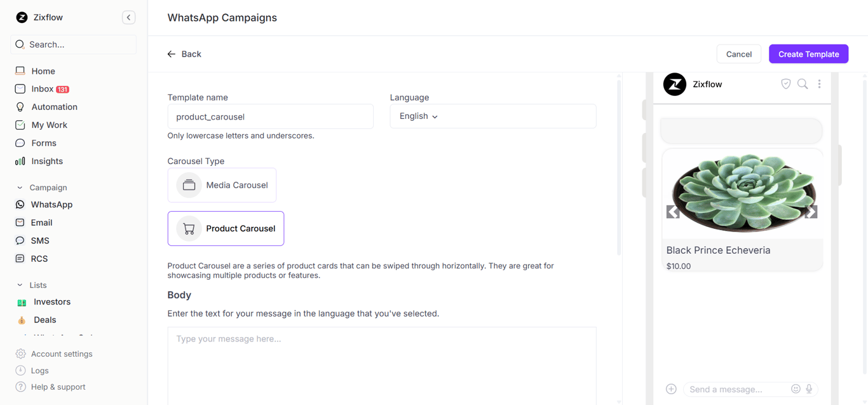The width and height of the screenshot is (868, 405).
Task: Click the attachment plus icon in the message bar
Action: (x=671, y=388)
